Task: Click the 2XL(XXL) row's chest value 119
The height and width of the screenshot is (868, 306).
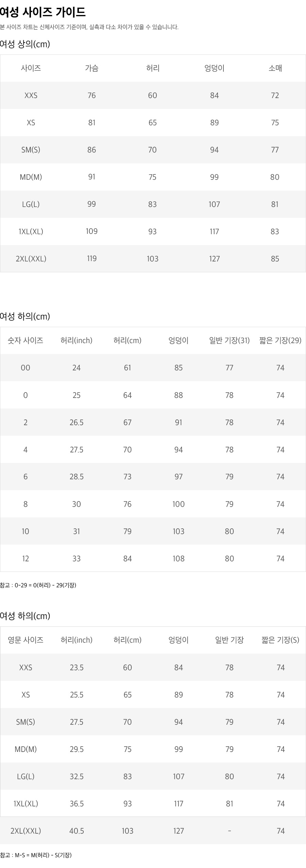Action: coord(91,259)
